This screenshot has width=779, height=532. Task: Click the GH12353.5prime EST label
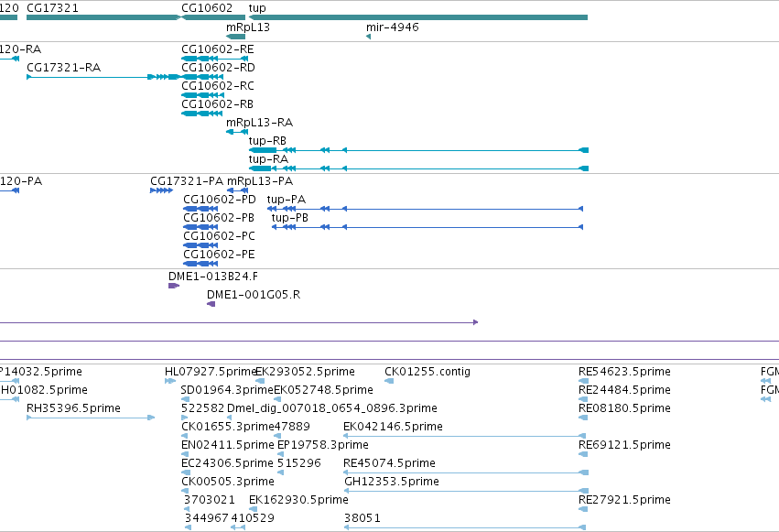(392, 483)
